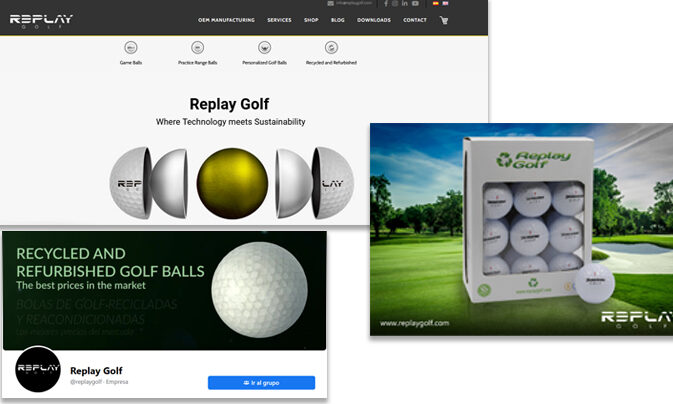Open the shopping cart icon
The image size is (673, 404).
tap(444, 20)
